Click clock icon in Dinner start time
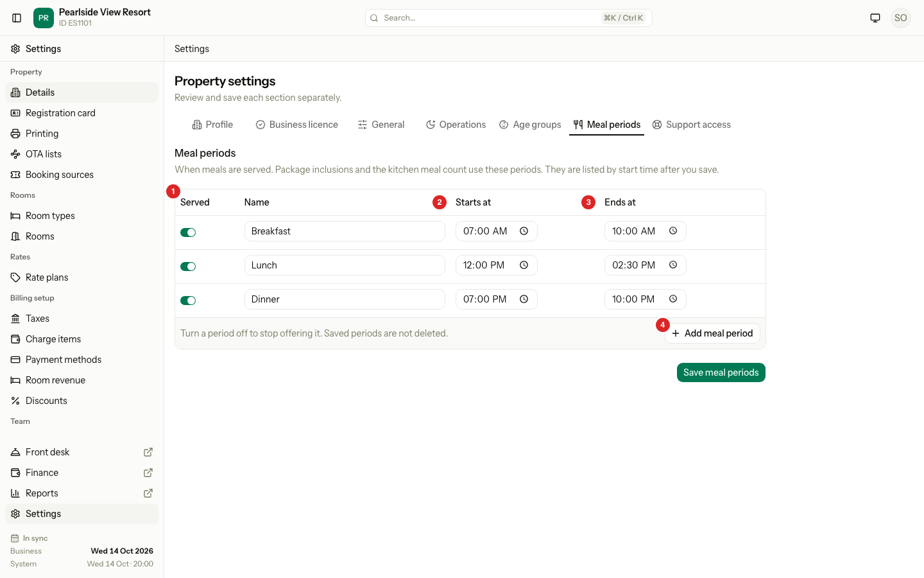 click(524, 299)
